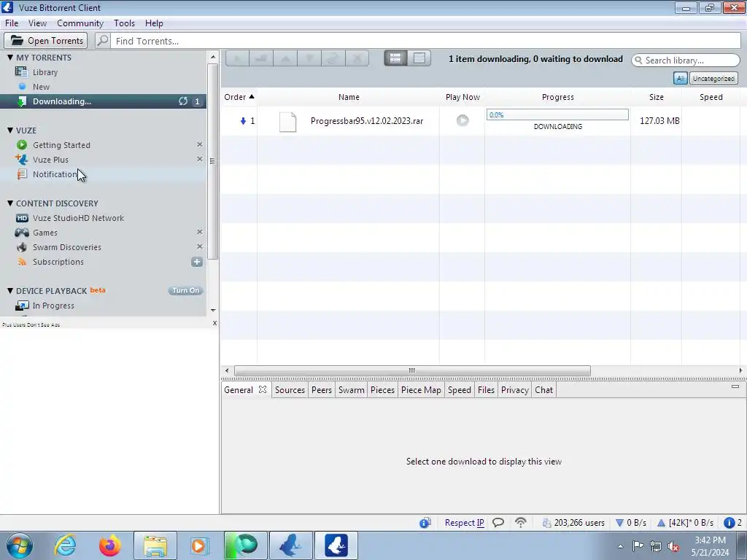
Task: Switch to the Chat tab
Action: click(543, 390)
